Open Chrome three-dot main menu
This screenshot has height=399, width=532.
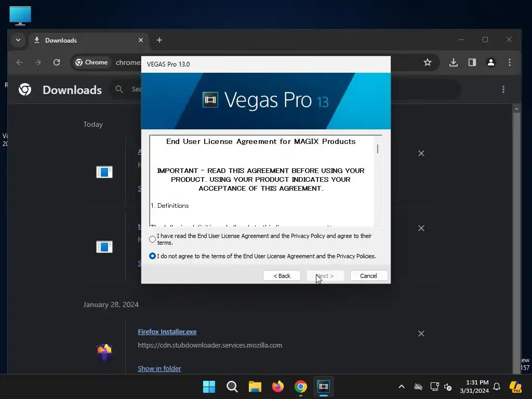pyautogui.click(x=510, y=62)
